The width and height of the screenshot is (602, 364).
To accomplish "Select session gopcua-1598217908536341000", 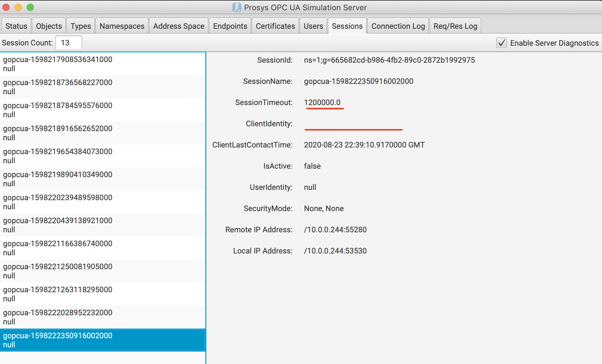I will [58, 64].
